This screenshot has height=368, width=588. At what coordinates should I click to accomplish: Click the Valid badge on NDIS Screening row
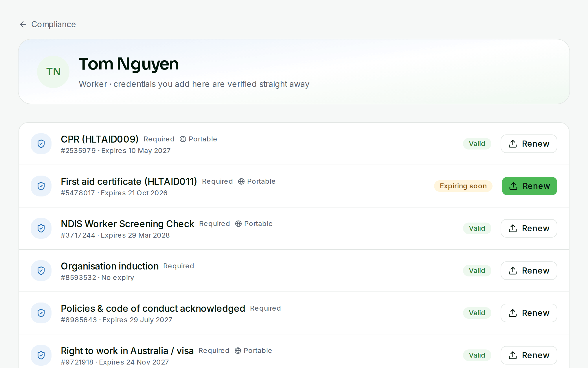[x=477, y=228]
